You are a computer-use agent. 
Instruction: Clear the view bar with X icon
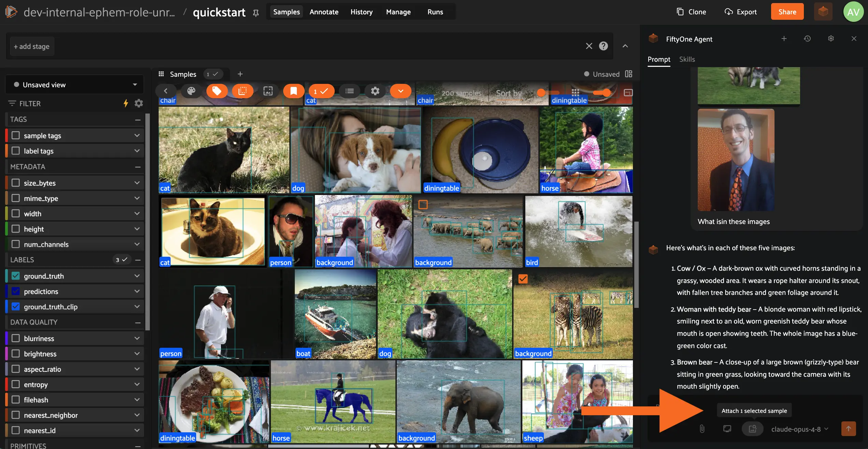(589, 46)
